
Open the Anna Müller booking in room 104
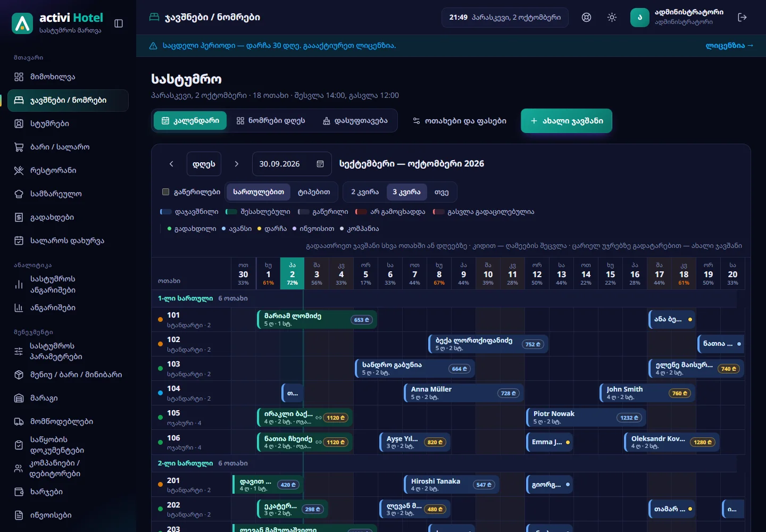[x=463, y=393]
